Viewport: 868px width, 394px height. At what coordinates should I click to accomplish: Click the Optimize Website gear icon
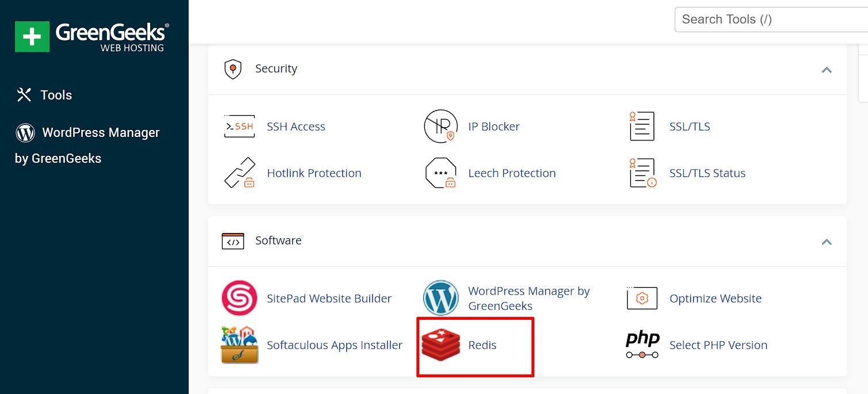[642, 298]
